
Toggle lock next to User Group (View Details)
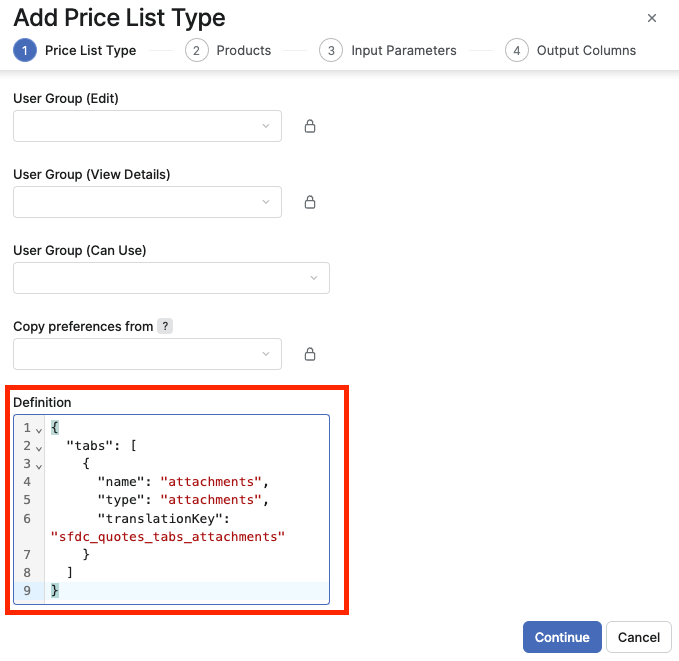point(310,203)
